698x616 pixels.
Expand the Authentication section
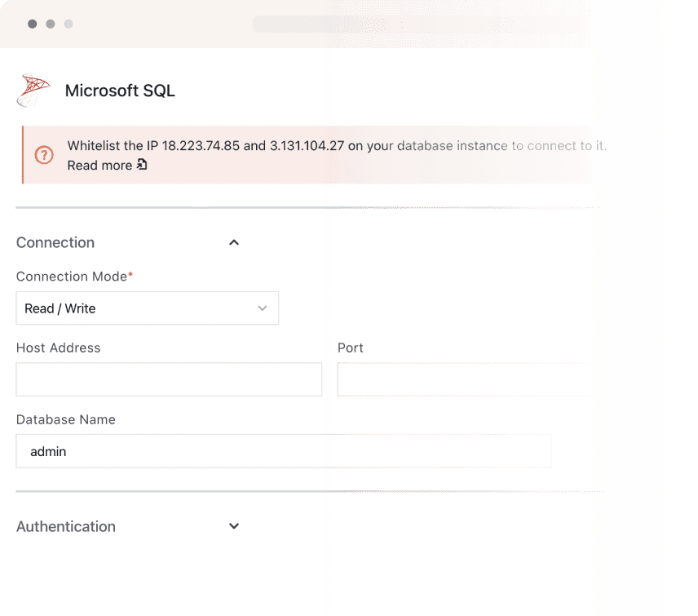pos(234,526)
